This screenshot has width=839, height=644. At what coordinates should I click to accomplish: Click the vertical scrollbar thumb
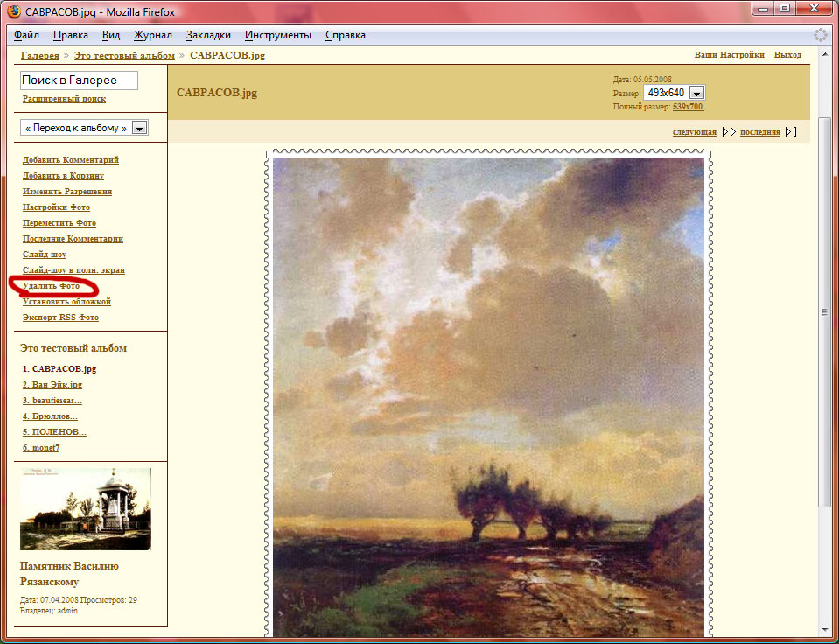[x=824, y=312]
